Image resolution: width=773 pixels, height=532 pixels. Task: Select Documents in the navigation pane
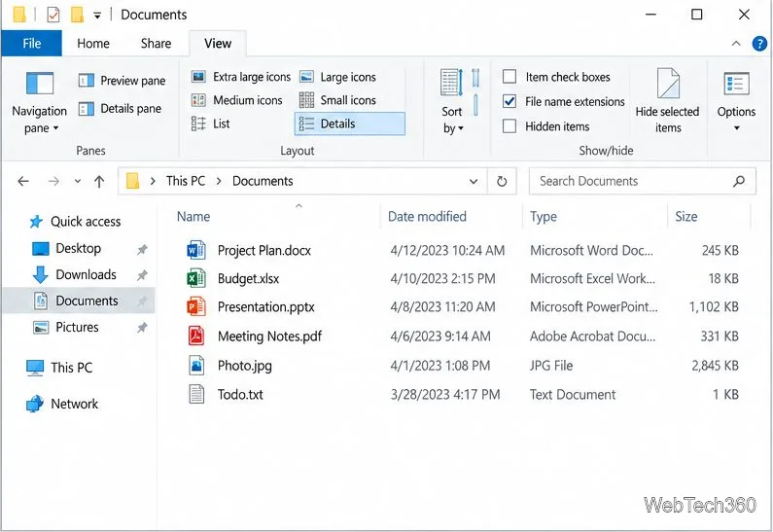pyautogui.click(x=79, y=301)
